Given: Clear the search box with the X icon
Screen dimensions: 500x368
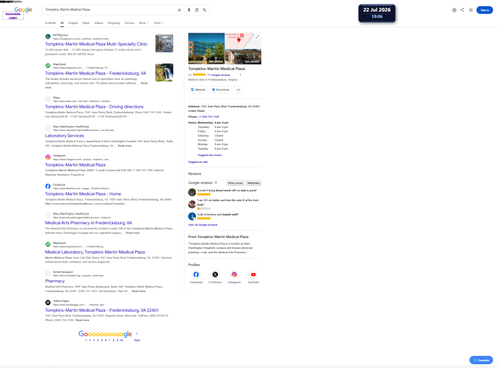Looking at the screenshot, I should (x=179, y=10).
